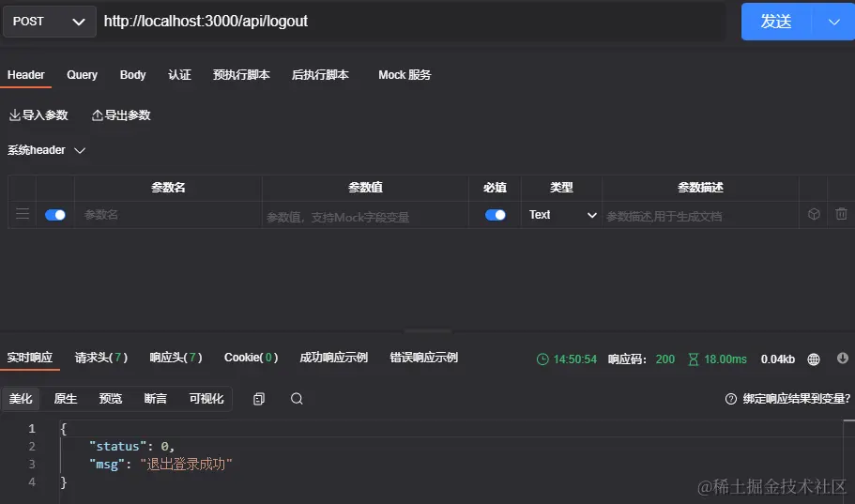The height and width of the screenshot is (504, 855).
Task: Open the 预执行脚本 tab
Action: pyautogui.click(x=241, y=75)
